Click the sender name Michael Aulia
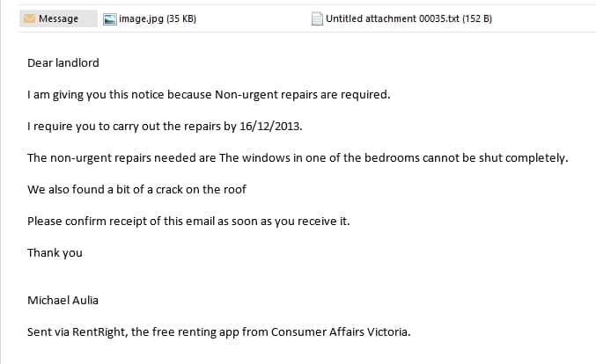The image size is (596, 364). (x=63, y=300)
